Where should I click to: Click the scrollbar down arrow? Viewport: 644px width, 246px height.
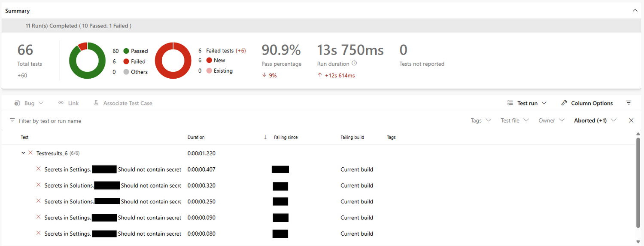pos(638,241)
